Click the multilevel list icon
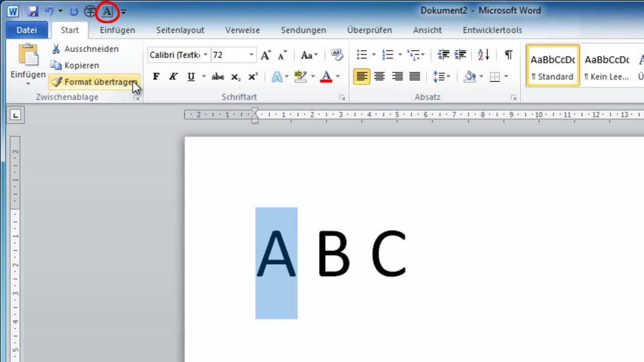 tap(414, 54)
